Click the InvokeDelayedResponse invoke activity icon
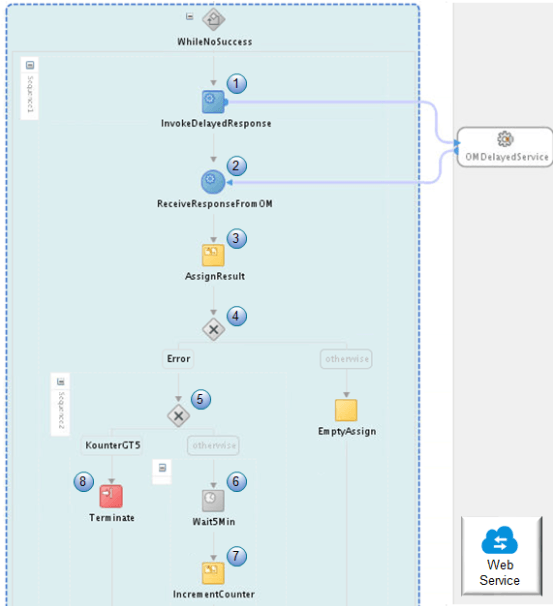This screenshot has height=607, width=554. coord(213,102)
